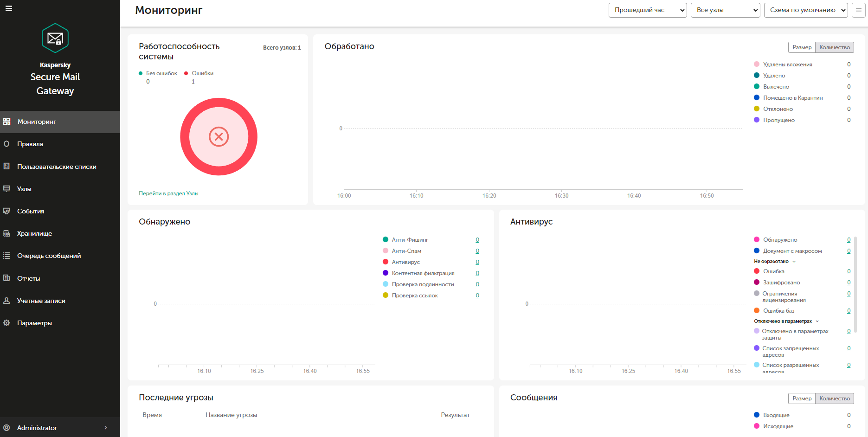Open the Очередь сообщений section
Viewport: 868px width, 437px height.
point(60,256)
